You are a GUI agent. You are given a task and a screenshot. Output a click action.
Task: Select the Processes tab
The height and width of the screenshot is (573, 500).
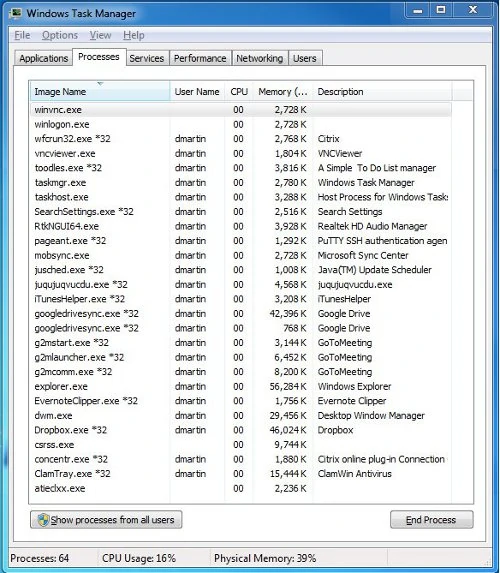pyautogui.click(x=99, y=57)
